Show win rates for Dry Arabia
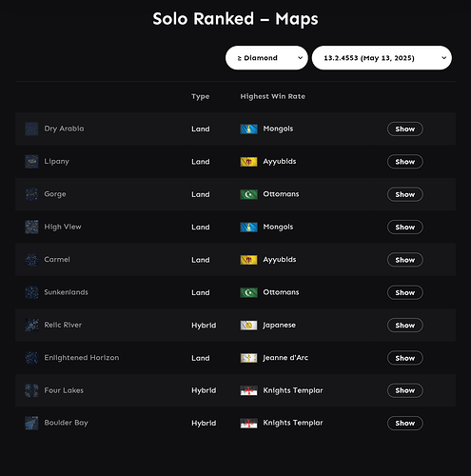 pos(405,129)
